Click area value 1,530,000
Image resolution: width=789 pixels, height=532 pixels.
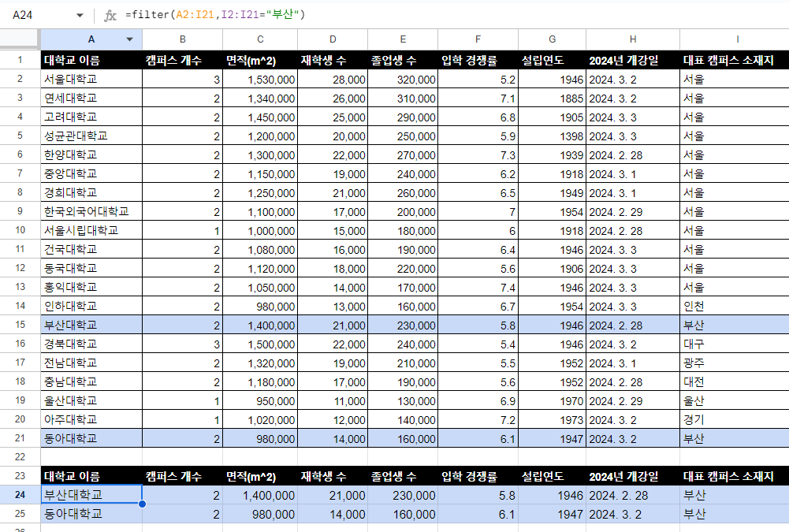click(x=260, y=80)
